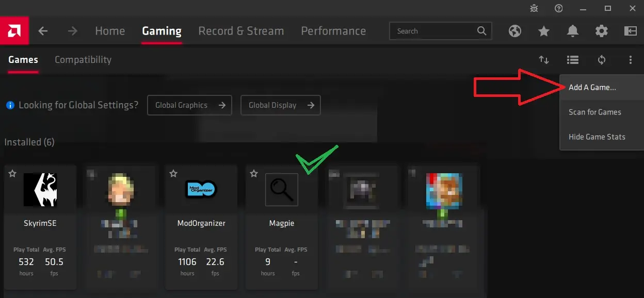The image size is (644, 298).
Task: Open the Performance tab
Action: (333, 31)
